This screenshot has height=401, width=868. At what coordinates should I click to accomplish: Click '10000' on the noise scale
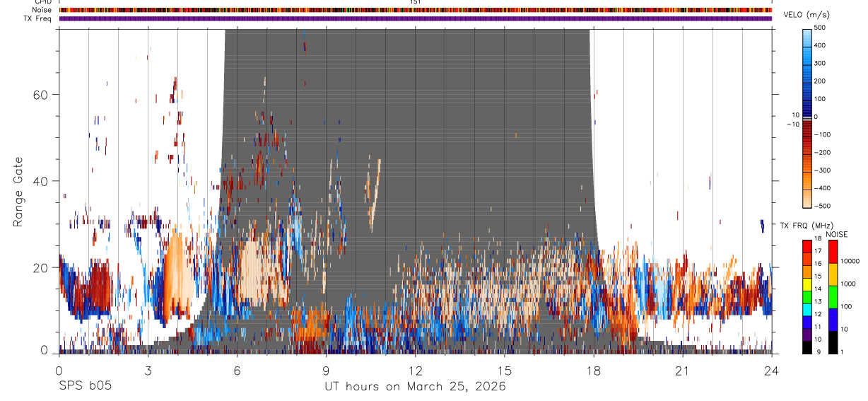[x=850, y=261]
